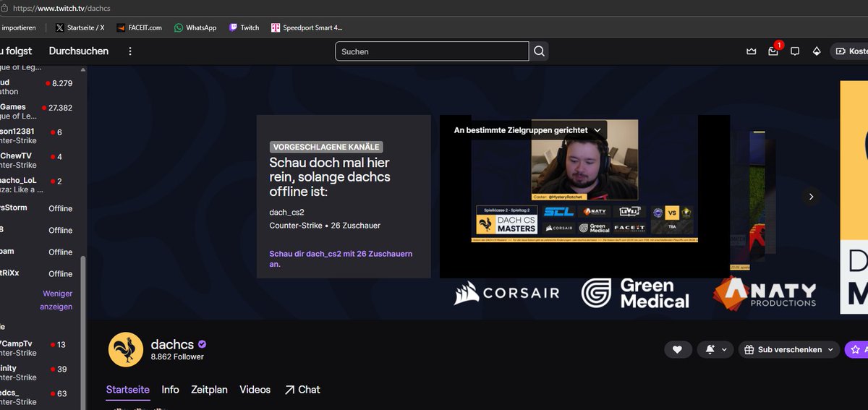Screen dimensions: 868x410
Task: Click the Kosten button with battery icon
Action: 849,51
